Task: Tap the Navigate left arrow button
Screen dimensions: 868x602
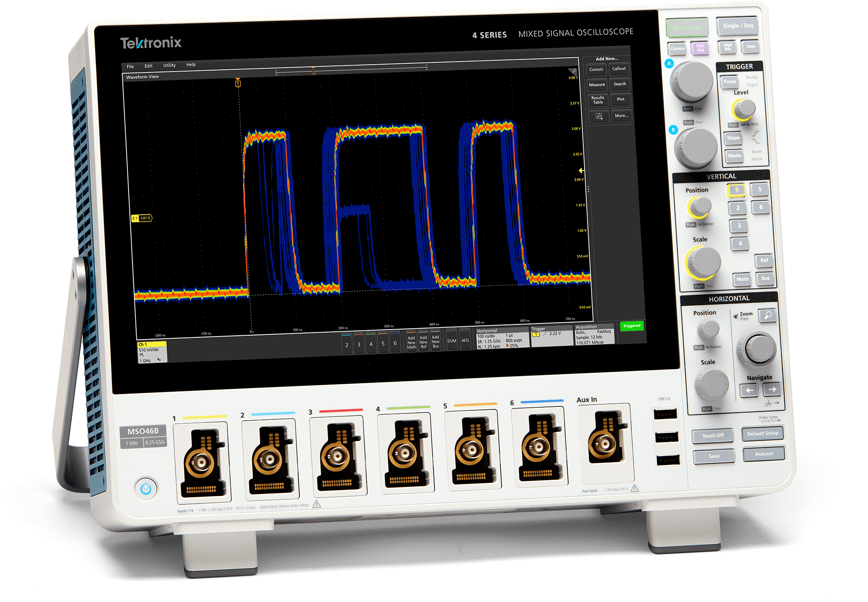Action: tap(750, 390)
